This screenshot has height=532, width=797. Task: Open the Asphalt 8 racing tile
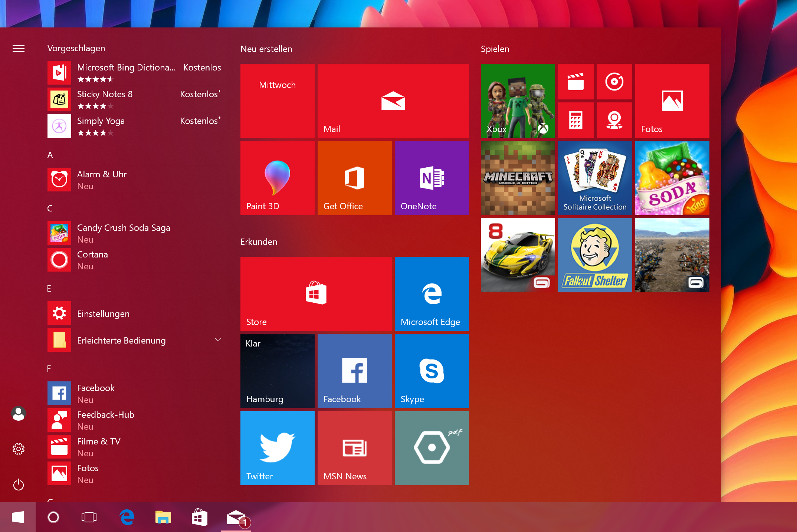(x=518, y=255)
